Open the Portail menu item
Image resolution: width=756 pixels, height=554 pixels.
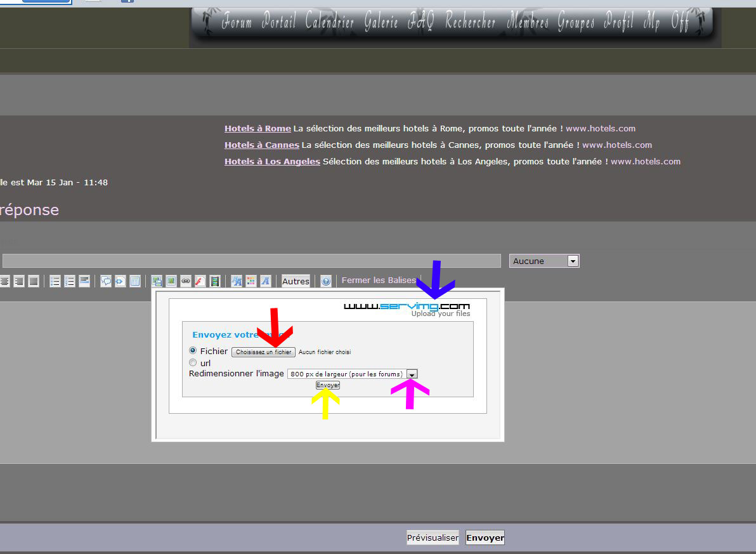click(278, 22)
